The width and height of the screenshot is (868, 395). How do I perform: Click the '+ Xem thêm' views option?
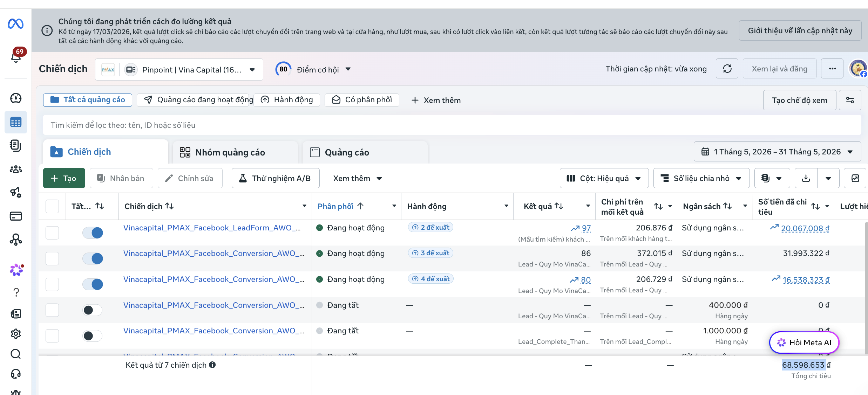click(436, 100)
